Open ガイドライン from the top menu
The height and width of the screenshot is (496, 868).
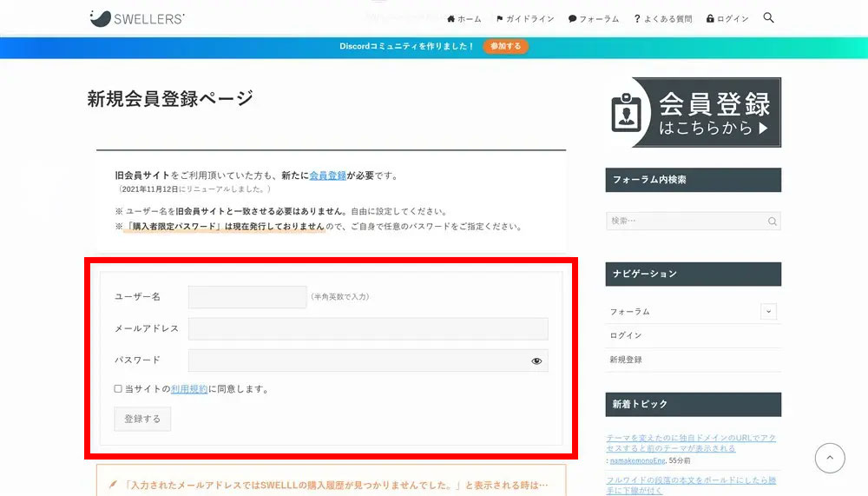click(x=524, y=19)
